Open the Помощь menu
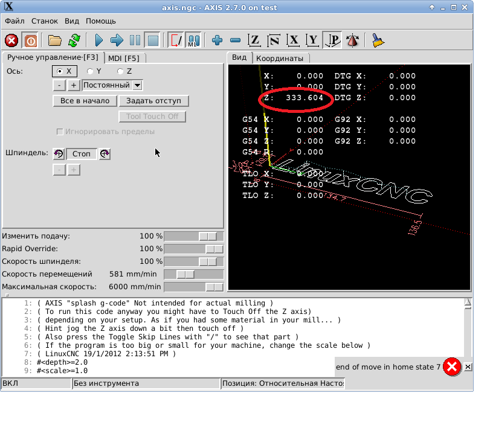Viewport: 490px width, 448px height. pyautogui.click(x=101, y=21)
